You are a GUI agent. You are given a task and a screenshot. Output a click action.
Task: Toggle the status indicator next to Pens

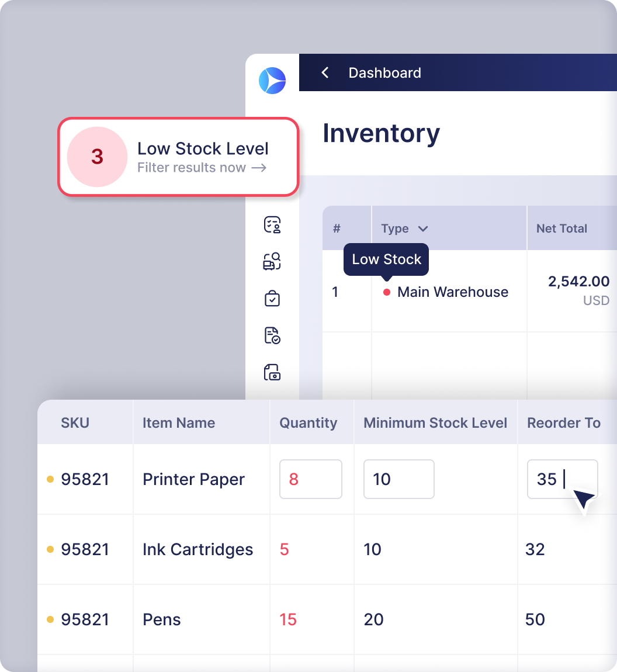(50, 619)
